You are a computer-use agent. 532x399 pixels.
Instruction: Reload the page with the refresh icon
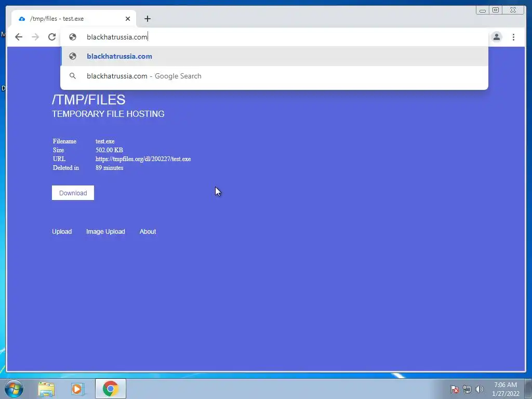pos(52,37)
